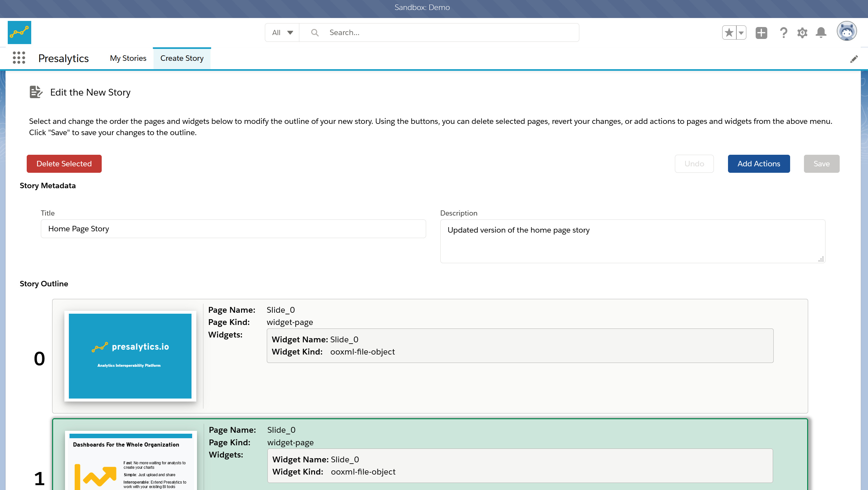Click the Presalytics app logo icon
This screenshot has width=868, height=490.
(x=19, y=32)
